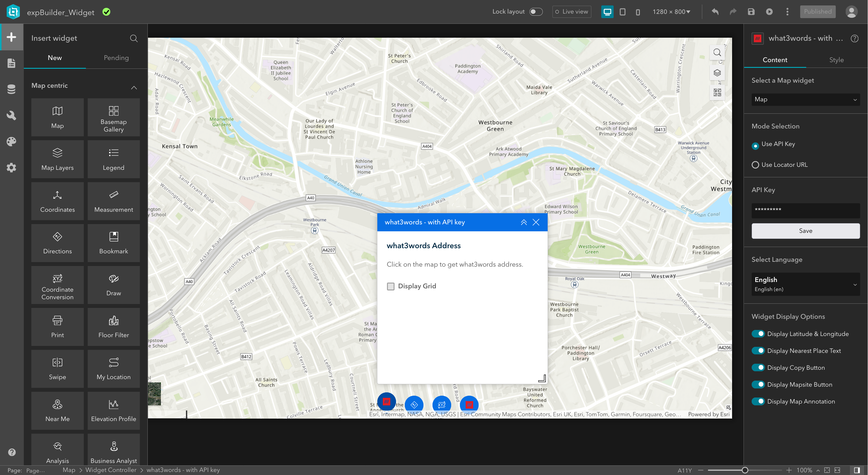The width and height of the screenshot is (868, 475).
Task: Click Widget Controller in breadcrumb
Action: click(x=111, y=470)
